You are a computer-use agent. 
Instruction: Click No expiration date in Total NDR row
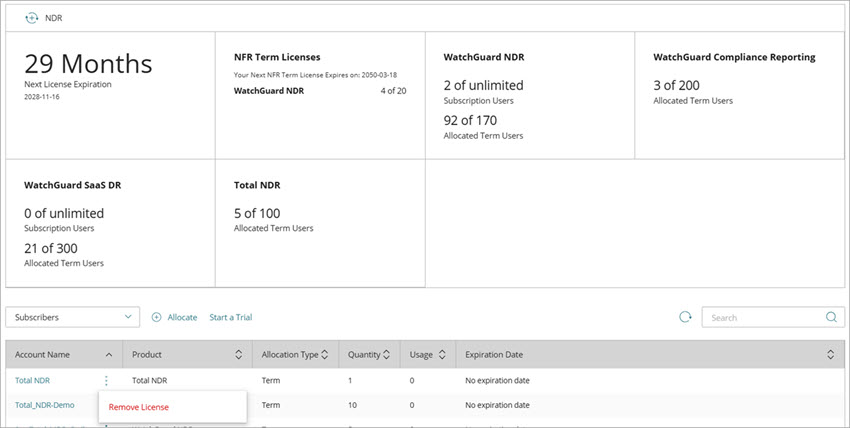tap(497, 380)
